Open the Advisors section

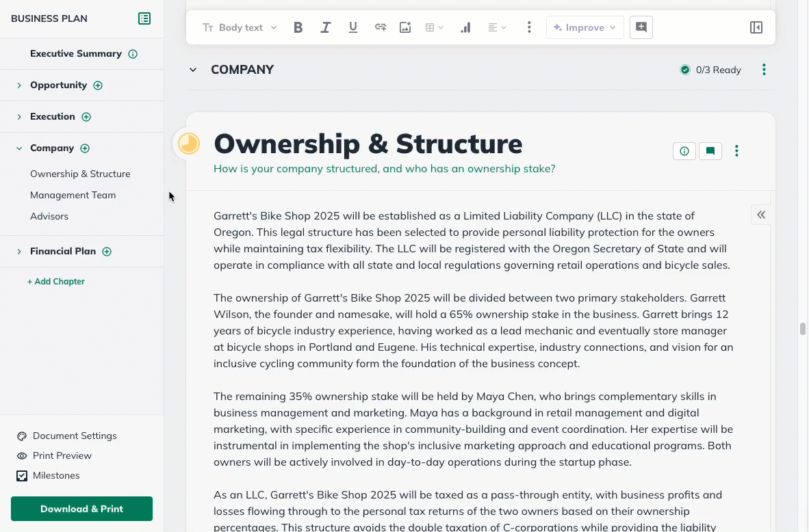click(x=49, y=216)
